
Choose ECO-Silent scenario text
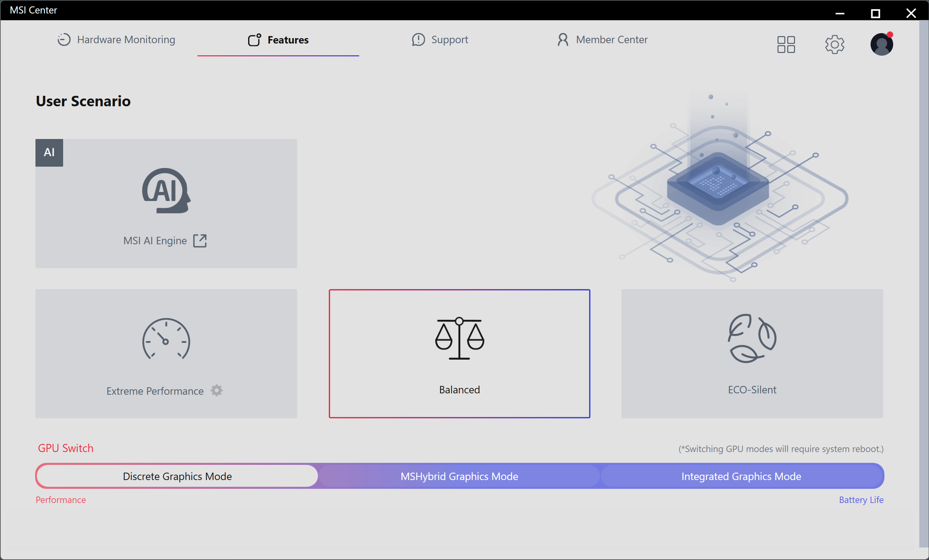coord(752,390)
